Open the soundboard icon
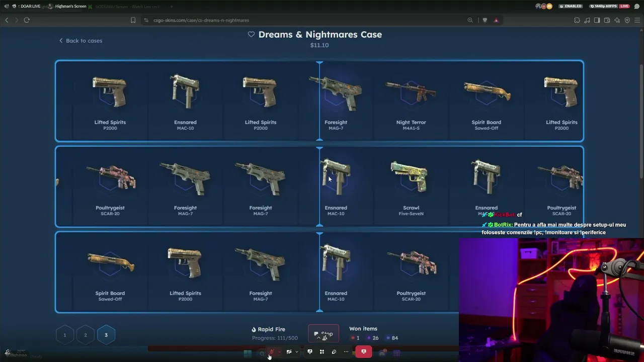644x362 pixels. click(x=334, y=352)
